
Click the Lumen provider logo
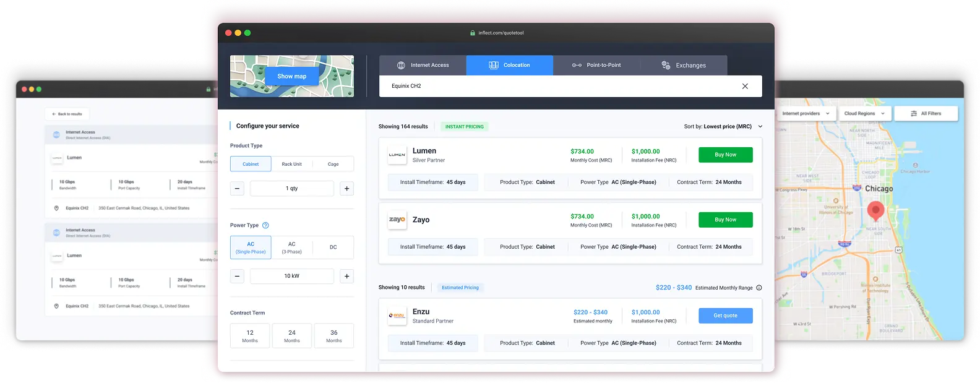click(397, 155)
